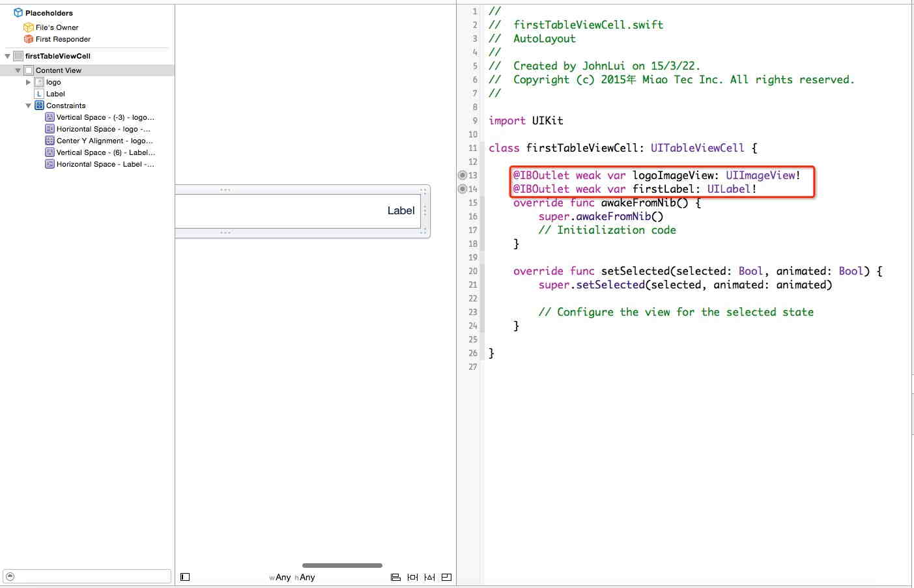The width and height of the screenshot is (914, 588).
Task: Toggle the document outline sidebar button
Action: coord(185,577)
